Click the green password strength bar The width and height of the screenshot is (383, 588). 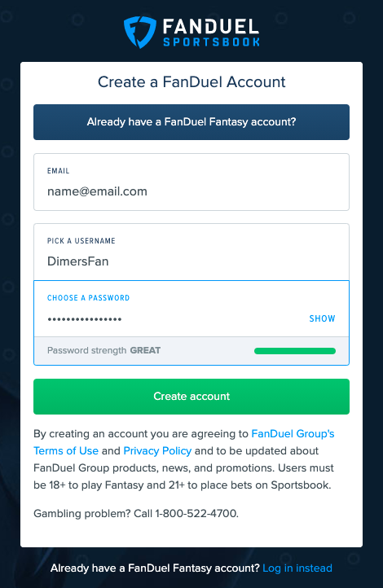click(295, 351)
